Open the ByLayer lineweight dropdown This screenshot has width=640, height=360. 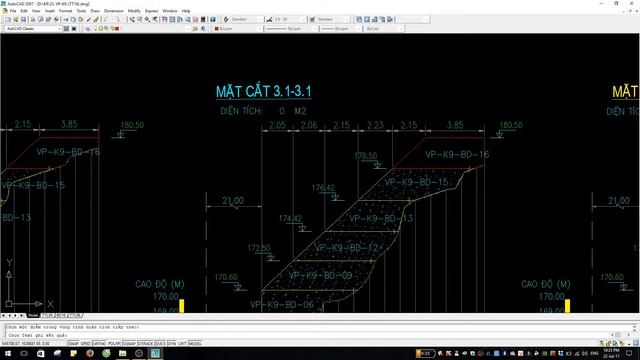click(341, 29)
